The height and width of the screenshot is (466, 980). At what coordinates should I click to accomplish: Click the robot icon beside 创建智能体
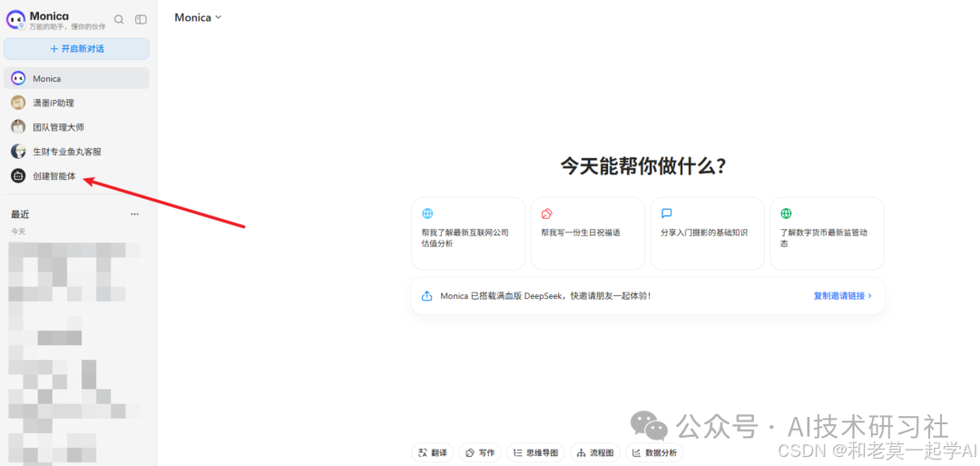coord(18,176)
